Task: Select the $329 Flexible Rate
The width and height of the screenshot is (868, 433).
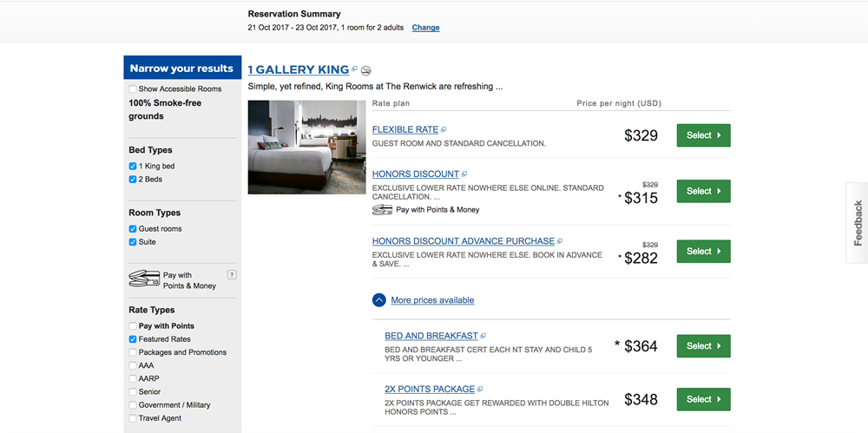Action: pyautogui.click(x=703, y=135)
